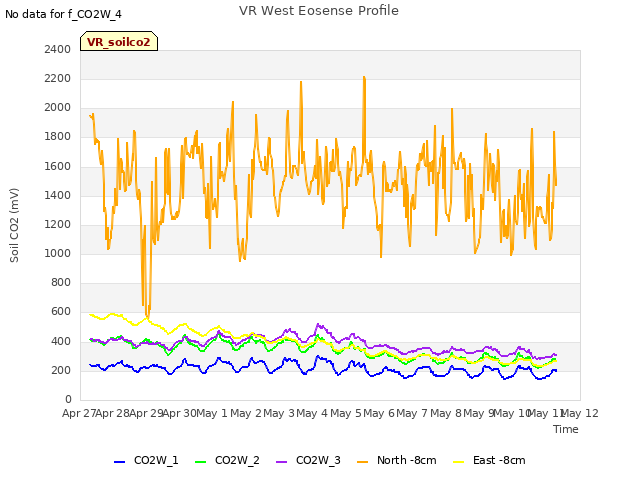Click the 800 y-axis tick label
This screenshot has height=480, width=640.
click(61, 282)
